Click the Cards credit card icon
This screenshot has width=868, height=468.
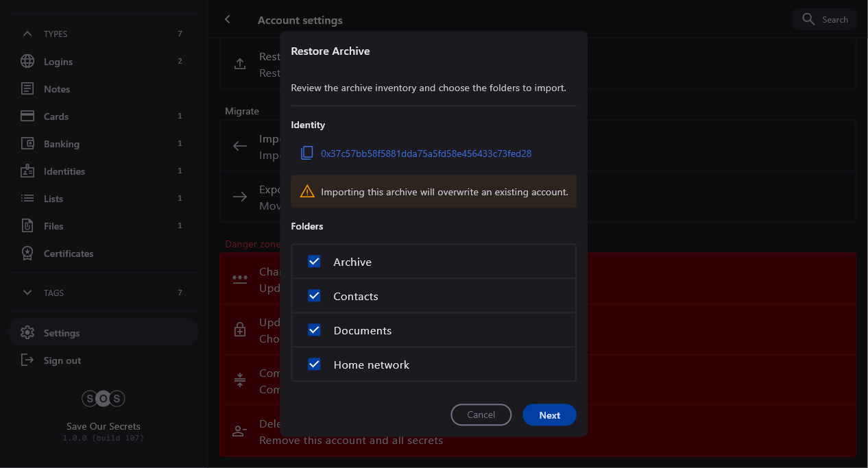(x=27, y=116)
